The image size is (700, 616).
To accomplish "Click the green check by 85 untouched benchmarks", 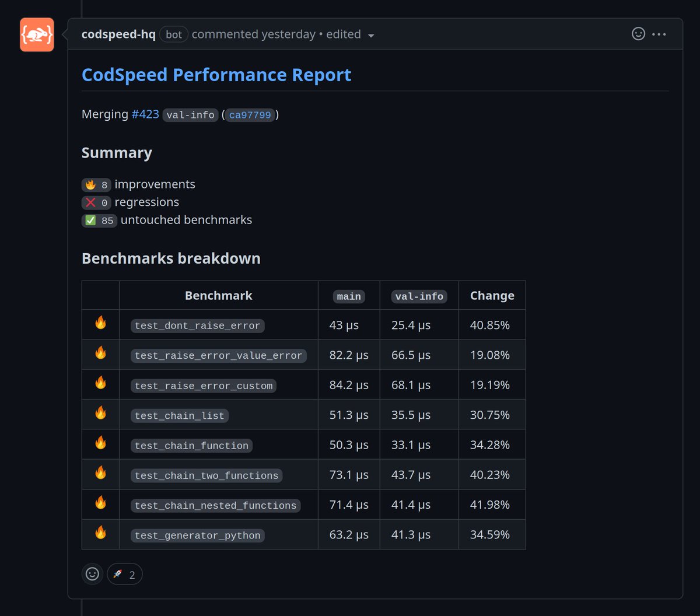I will [x=90, y=220].
